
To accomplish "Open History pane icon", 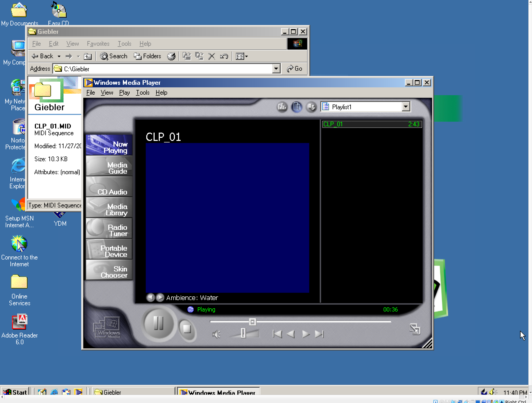I will click(171, 56).
